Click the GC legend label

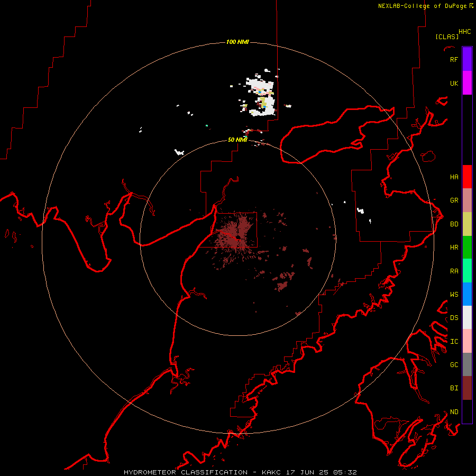pos(454,365)
